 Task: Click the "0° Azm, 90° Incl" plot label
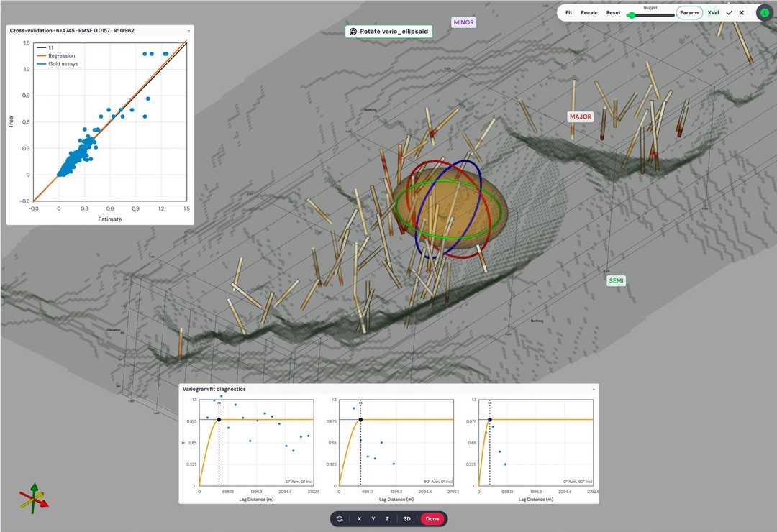tap(577, 482)
